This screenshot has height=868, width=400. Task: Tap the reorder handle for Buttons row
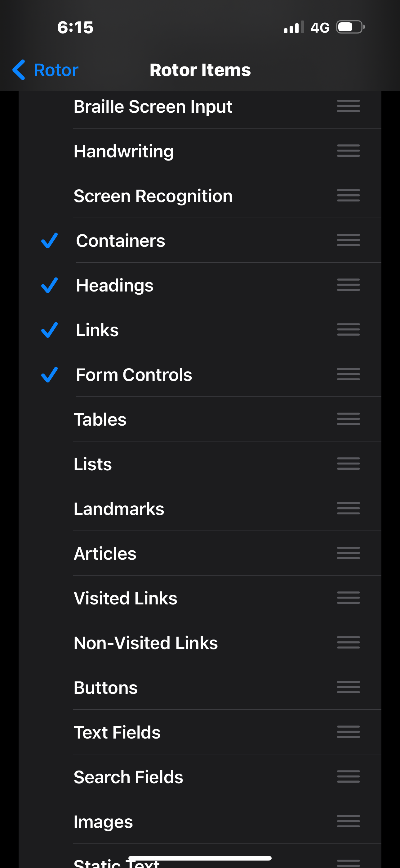point(348,687)
